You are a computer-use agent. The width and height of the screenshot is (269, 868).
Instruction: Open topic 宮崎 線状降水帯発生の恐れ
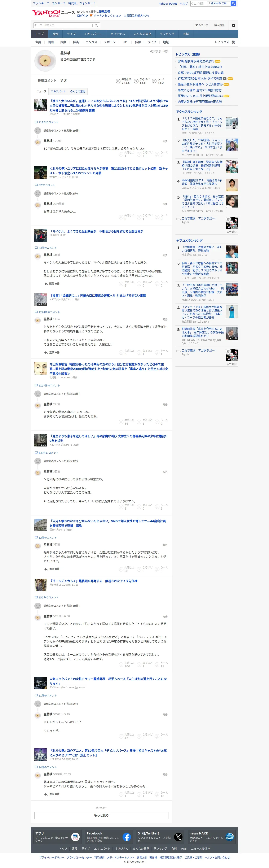click(x=196, y=61)
